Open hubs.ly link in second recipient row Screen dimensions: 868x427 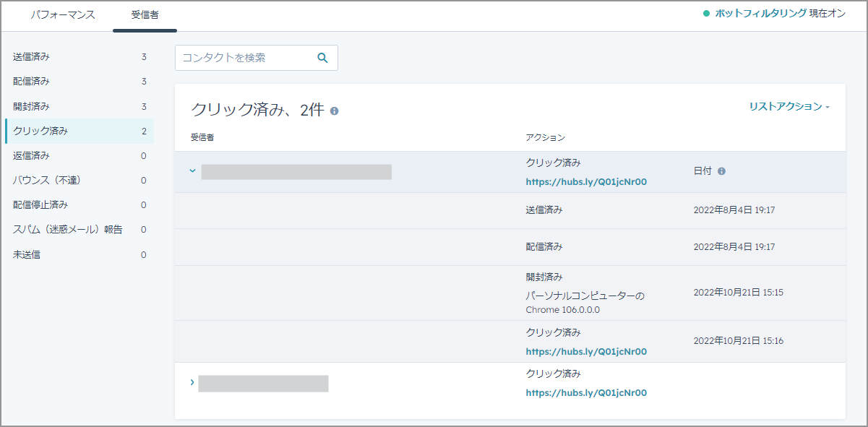pos(586,393)
